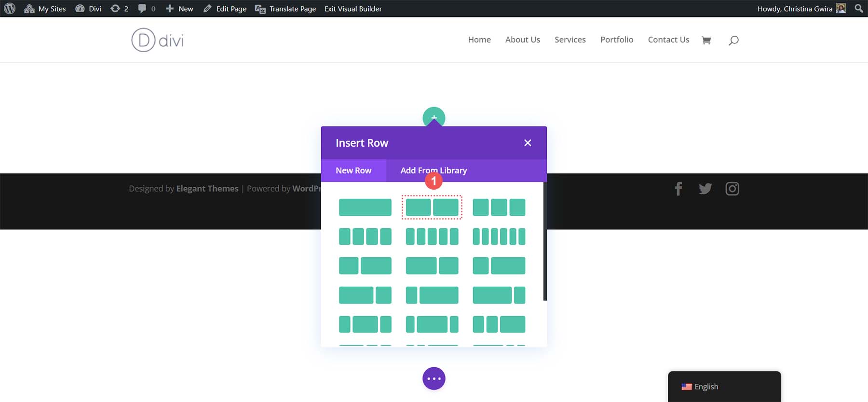Screen dimensions: 868x402
Task: Click the green add row plus button
Action: [x=434, y=117]
